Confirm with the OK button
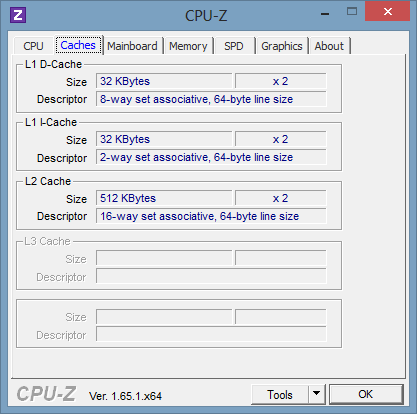 (x=366, y=394)
